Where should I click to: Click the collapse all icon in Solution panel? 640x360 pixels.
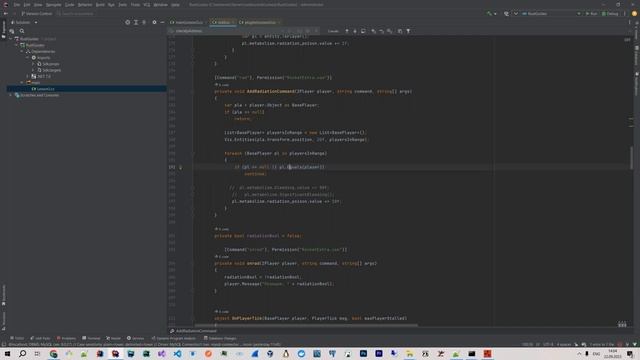[x=144, y=22]
